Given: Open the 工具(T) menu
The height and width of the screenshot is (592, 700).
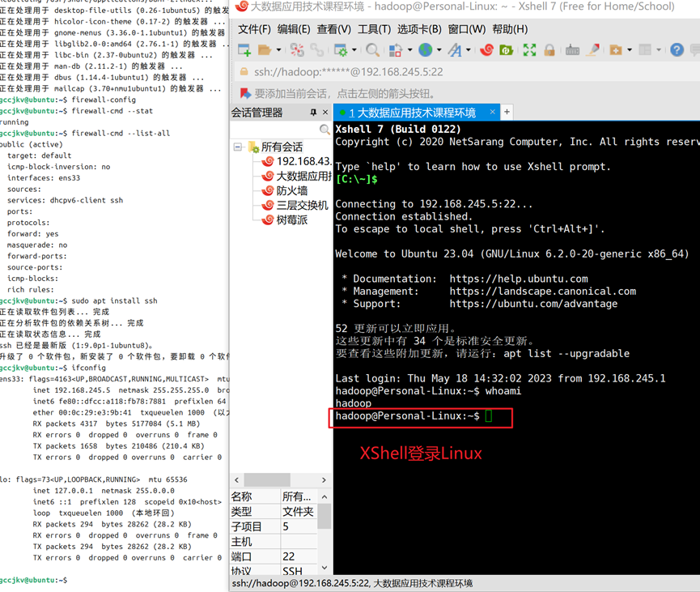Looking at the screenshot, I should pyautogui.click(x=374, y=29).
